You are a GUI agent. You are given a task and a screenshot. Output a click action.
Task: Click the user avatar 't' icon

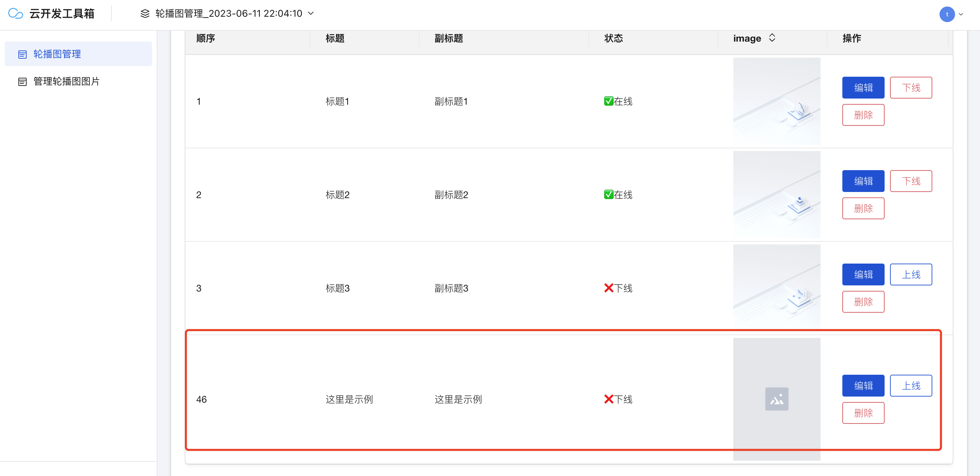coord(947,14)
